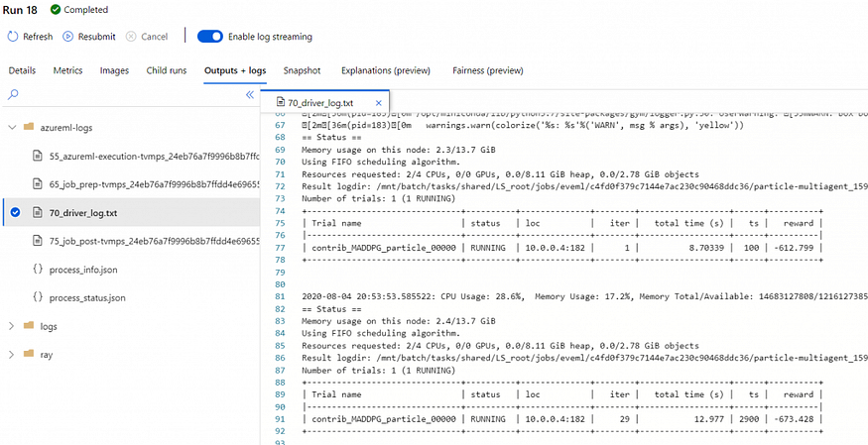This screenshot has width=868, height=445.
Task: Collapse the file panel with double chevron
Action: (x=250, y=94)
